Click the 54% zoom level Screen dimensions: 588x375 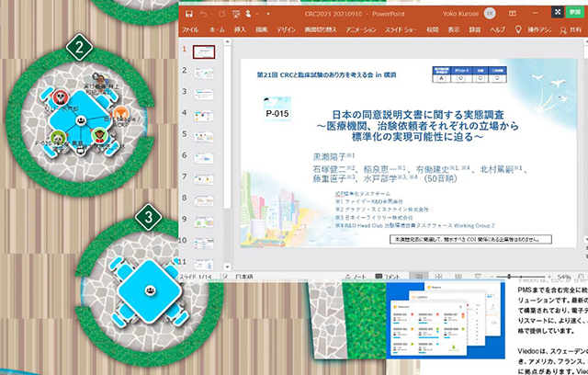point(564,277)
